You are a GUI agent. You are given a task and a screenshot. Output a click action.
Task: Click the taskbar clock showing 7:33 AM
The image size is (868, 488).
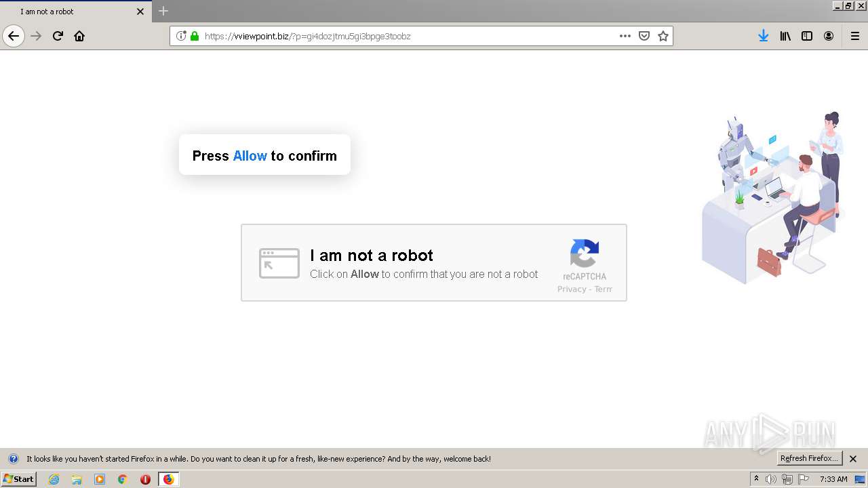(833, 479)
